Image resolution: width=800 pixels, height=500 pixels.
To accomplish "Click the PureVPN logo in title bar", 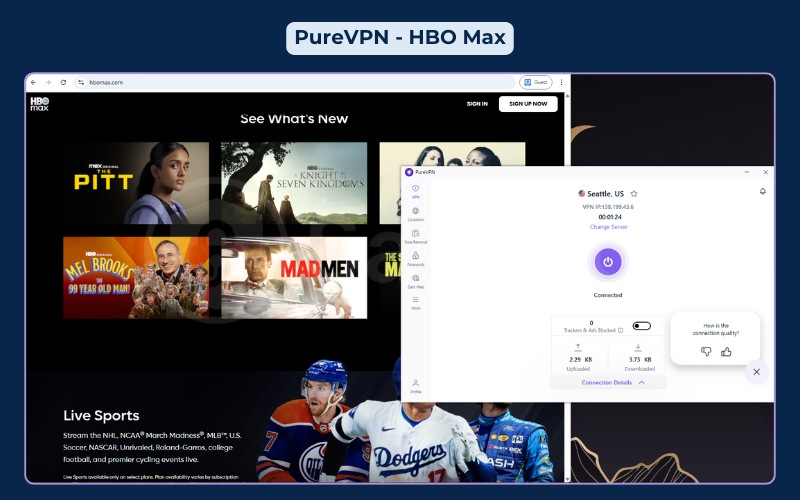I will (x=409, y=172).
